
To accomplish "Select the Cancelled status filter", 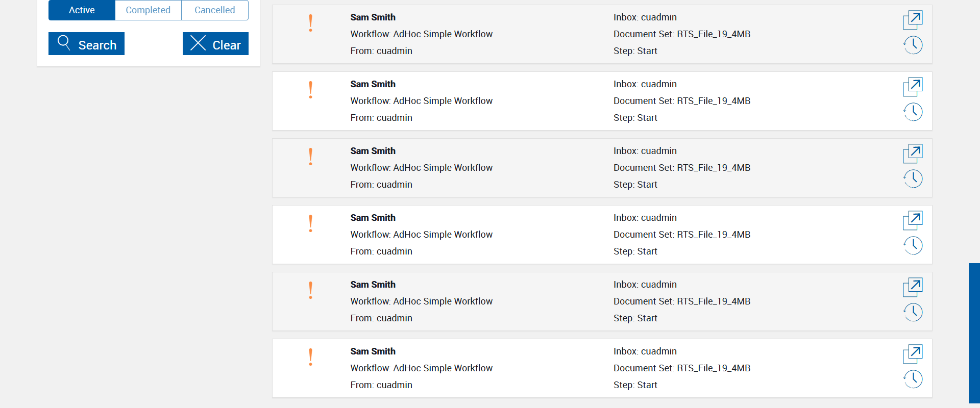I will point(215,10).
